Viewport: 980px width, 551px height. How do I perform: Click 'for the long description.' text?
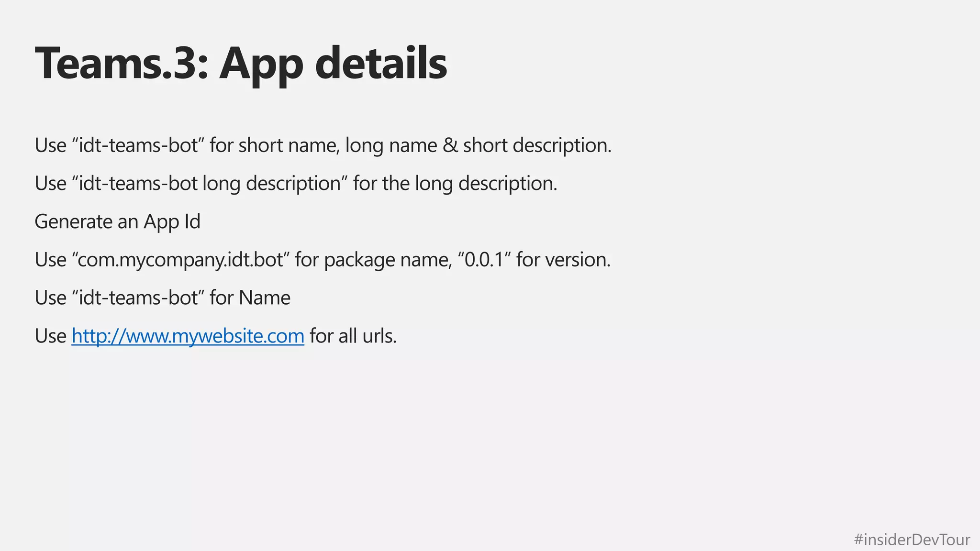tap(455, 183)
